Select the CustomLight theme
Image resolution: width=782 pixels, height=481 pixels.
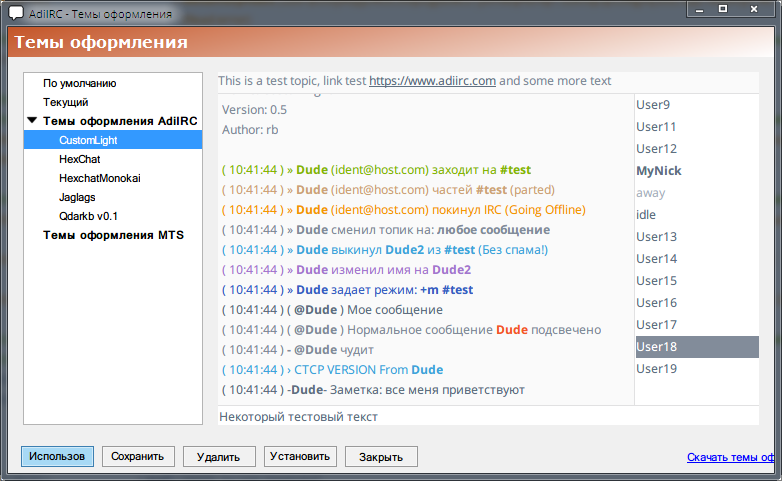[113, 140]
